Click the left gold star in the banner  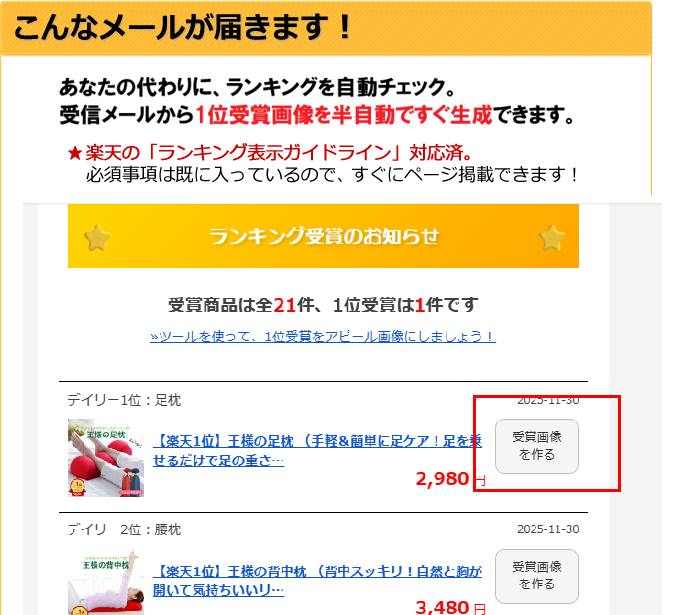(x=97, y=238)
